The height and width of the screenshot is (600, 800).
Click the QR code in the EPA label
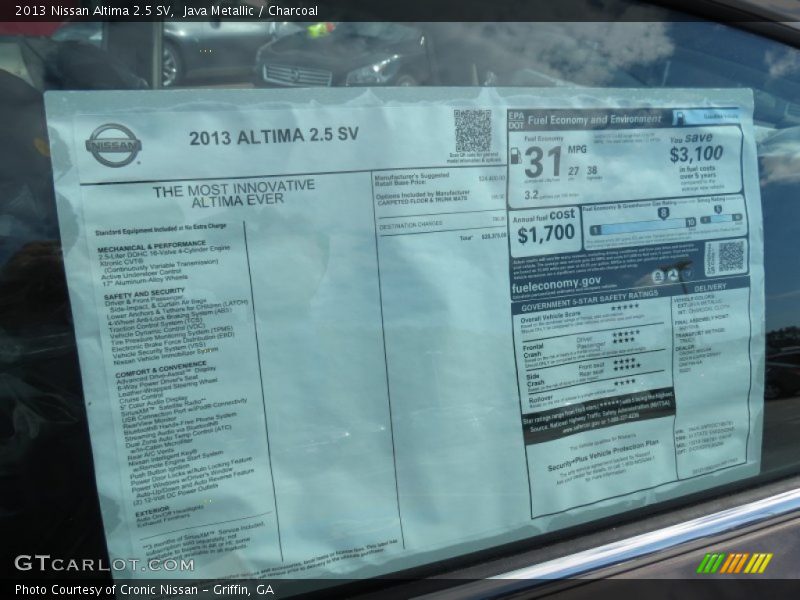tap(731, 256)
